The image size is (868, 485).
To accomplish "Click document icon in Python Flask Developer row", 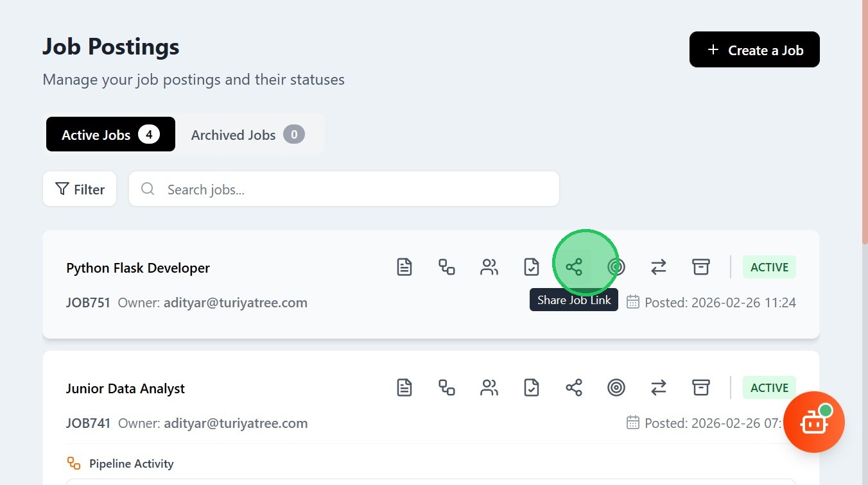I will coord(404,267).
